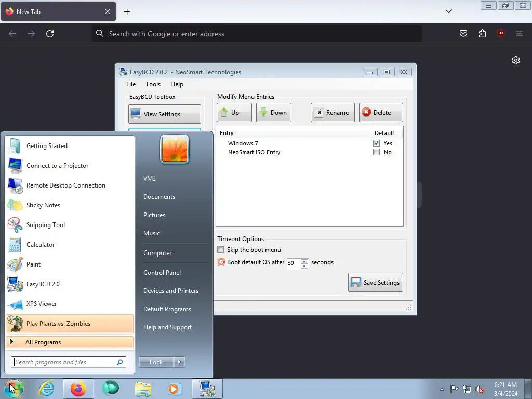Open a new Firefox tab

point(127,11)
